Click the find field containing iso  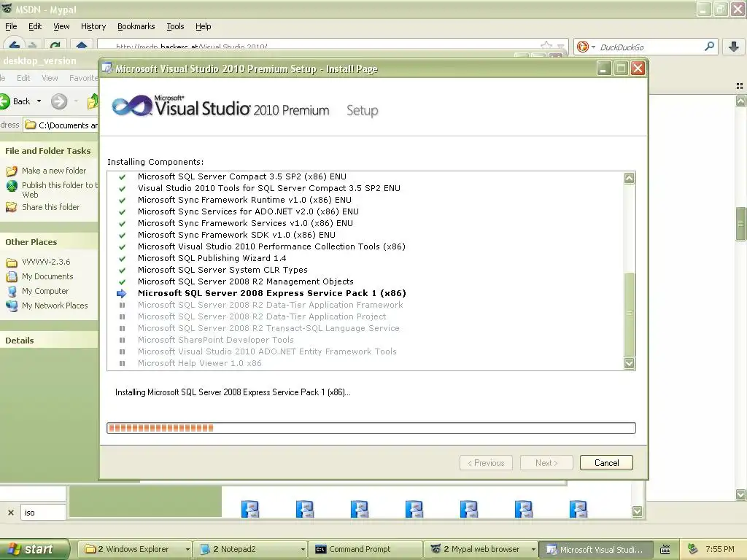(x=43, y=513)
